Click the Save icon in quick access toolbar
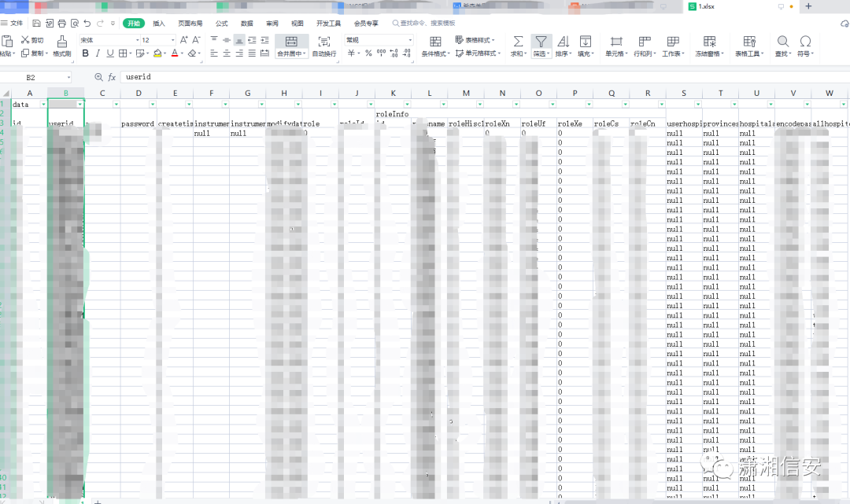 point(36,24)
